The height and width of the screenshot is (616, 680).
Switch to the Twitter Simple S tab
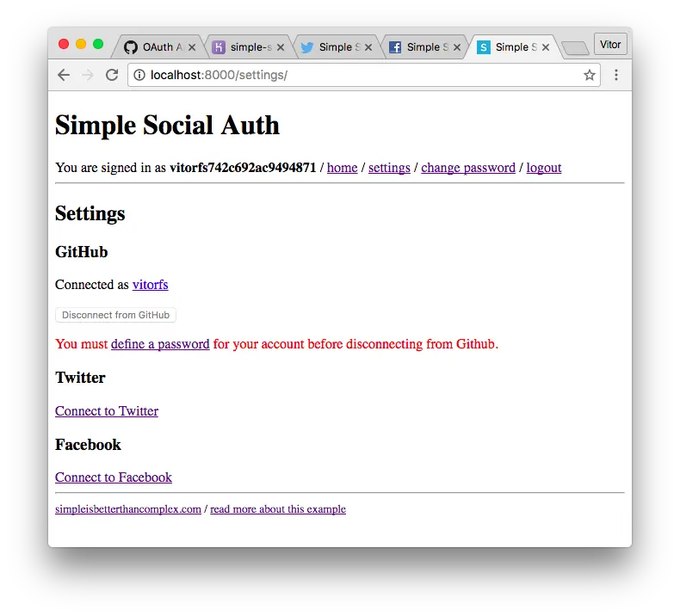click(337, 46)
